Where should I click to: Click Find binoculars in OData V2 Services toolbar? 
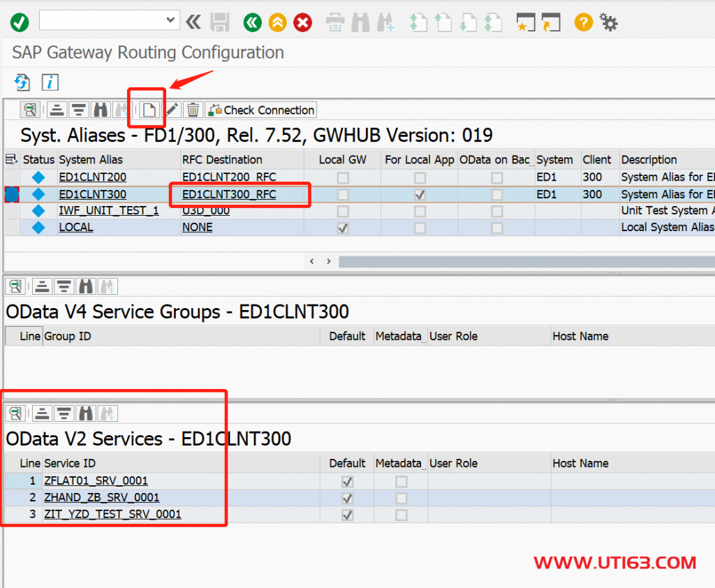[x=86, y=413]
